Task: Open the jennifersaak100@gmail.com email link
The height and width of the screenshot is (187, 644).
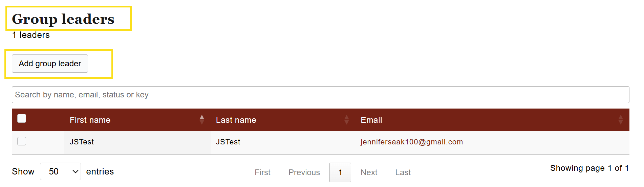Action: coord(411,142)
